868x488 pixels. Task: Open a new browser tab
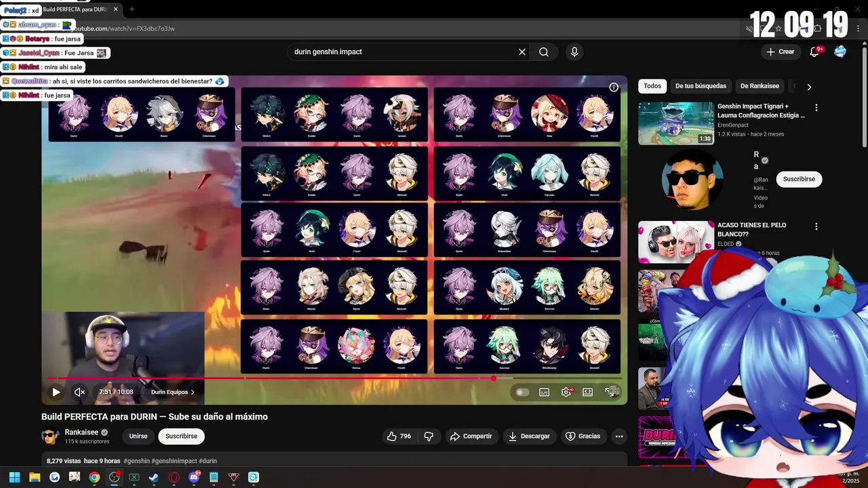click(x=132, y=9)
